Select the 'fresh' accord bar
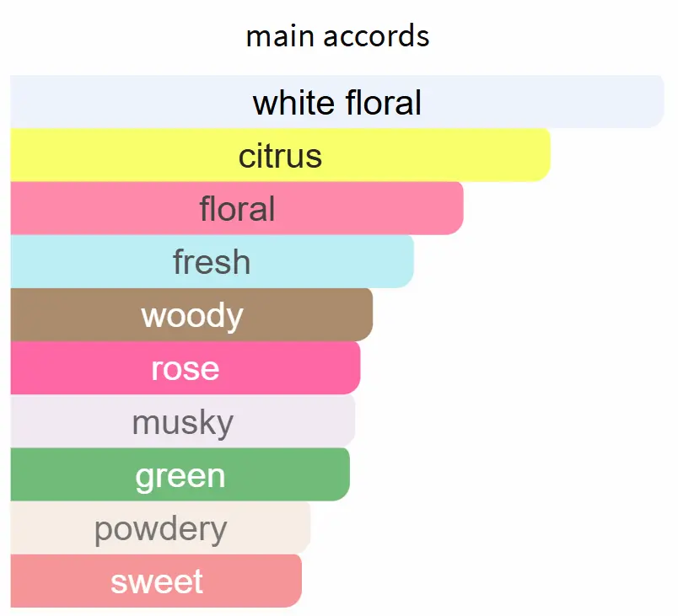The image size is (678, 616). (x=212, y=261)
